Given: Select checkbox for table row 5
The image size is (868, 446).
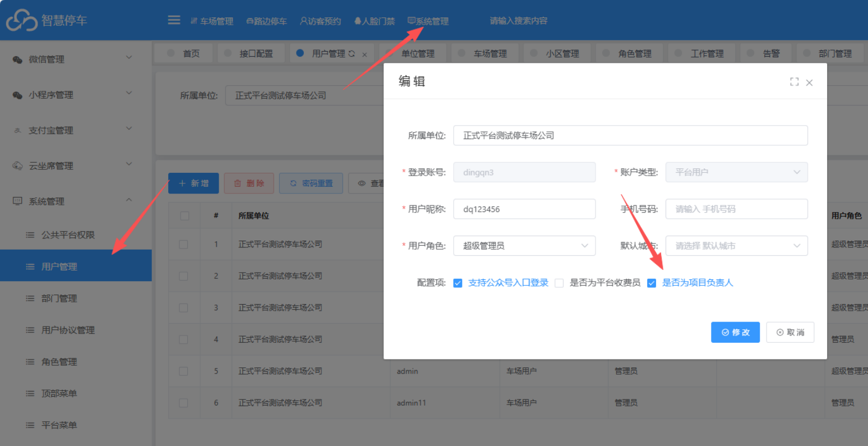Looking at the screenshot, I should coord(183,371).
